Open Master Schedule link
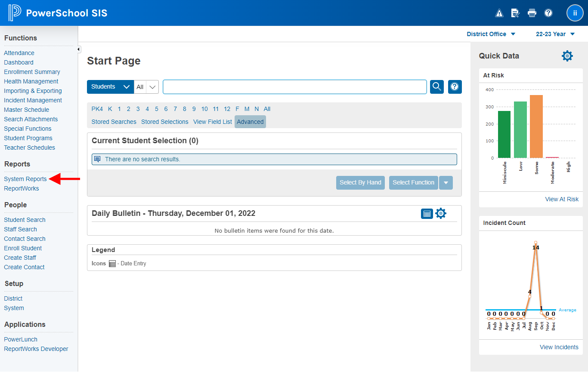Viewport: 588px width, 372px height. pyautogui.click(x=26, y=110)
